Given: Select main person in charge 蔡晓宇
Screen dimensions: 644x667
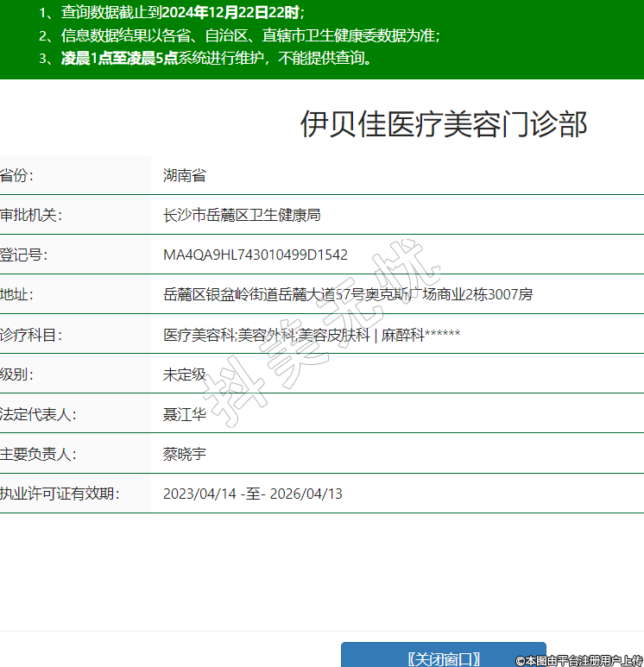Looking at the screenshot, I should coord(185,454).
